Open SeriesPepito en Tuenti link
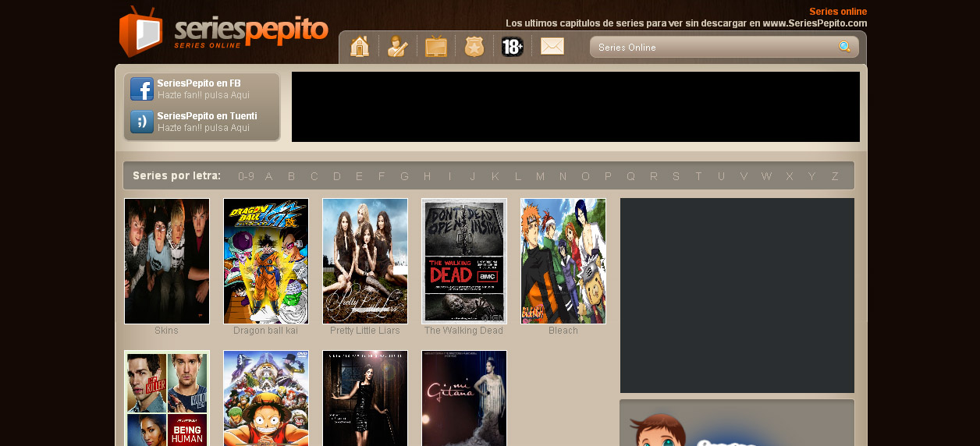This screenshot has height=446, width=980. tap(207, 116)
